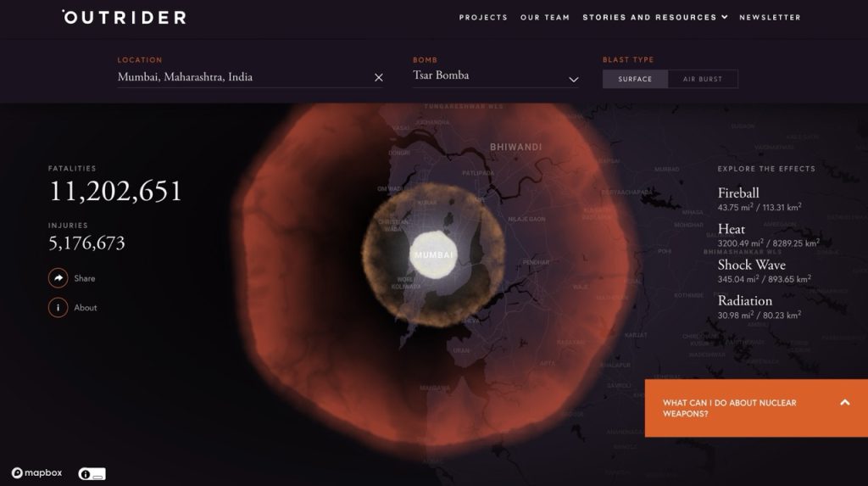
Task: Explore the Shock Wave effect
Action: (751, 265)
